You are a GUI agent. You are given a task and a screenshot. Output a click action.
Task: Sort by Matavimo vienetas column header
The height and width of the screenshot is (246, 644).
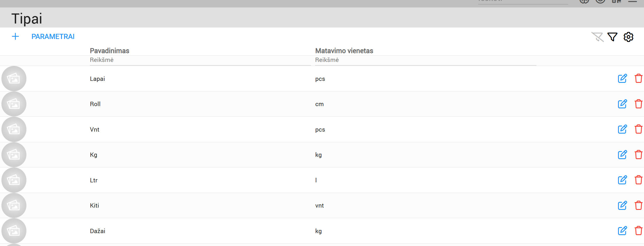point(344,51)
